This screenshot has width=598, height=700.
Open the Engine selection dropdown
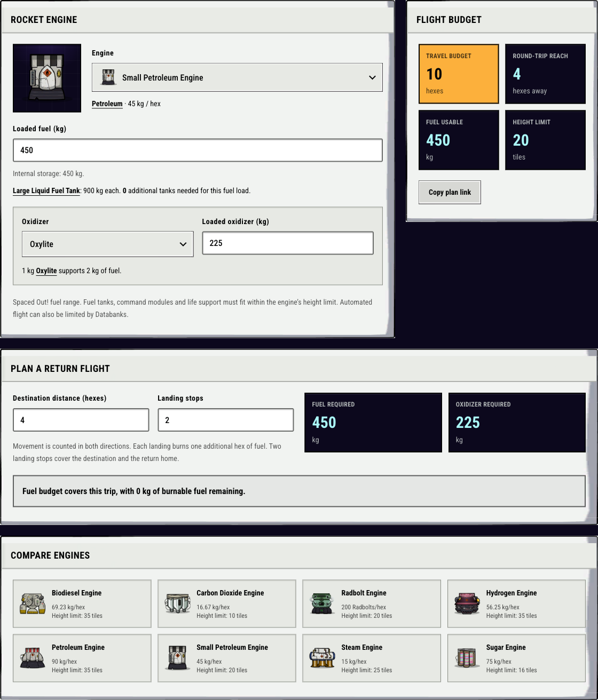[x=237, y=77]
